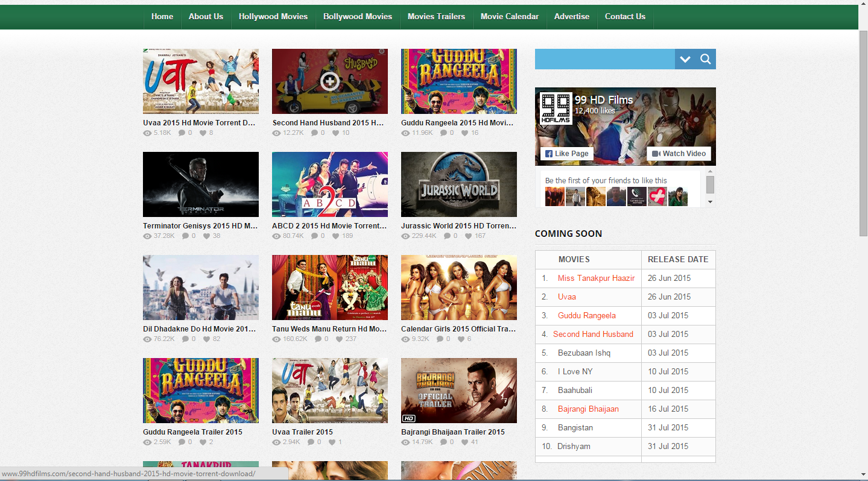868x481 pixels.
Task: Click the eye icon under Tanu Weds Manu
Action: [276, 339]
